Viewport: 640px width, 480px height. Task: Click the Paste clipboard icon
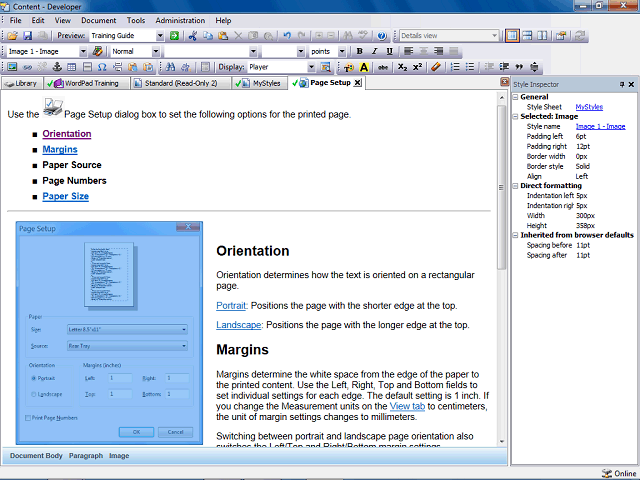(223, 36)
